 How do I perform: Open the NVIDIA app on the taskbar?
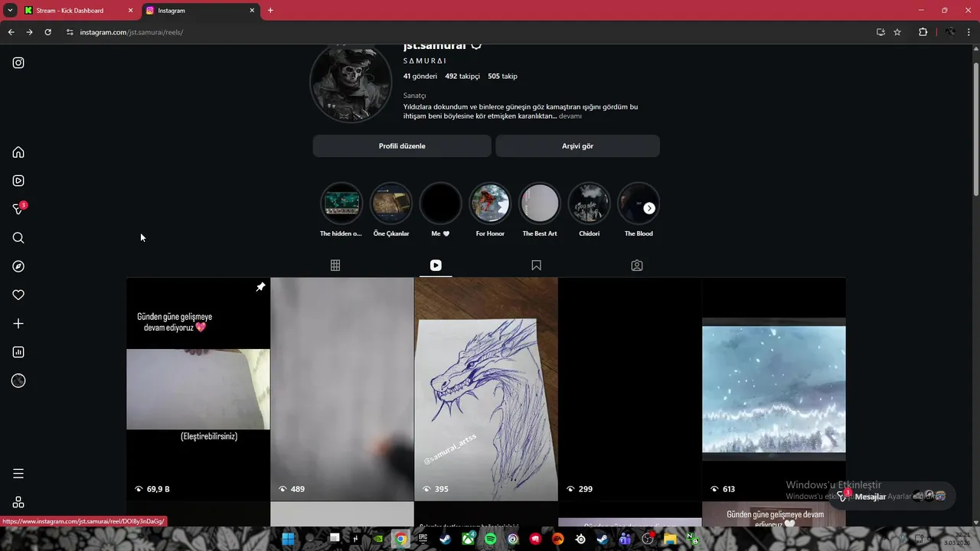tap(378, 539)
